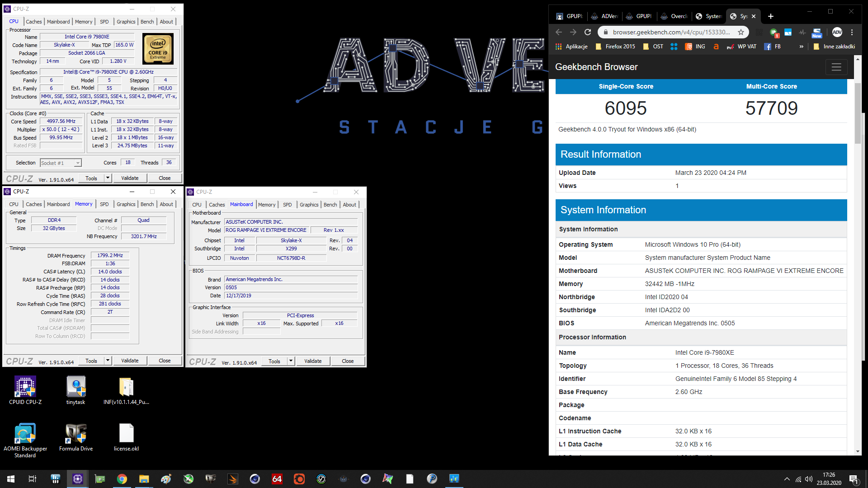Open Tools dropdown arrow in Mainboard CPU-Z window
The width and height of the screenshot is (868, 488).
click(291, 361)
